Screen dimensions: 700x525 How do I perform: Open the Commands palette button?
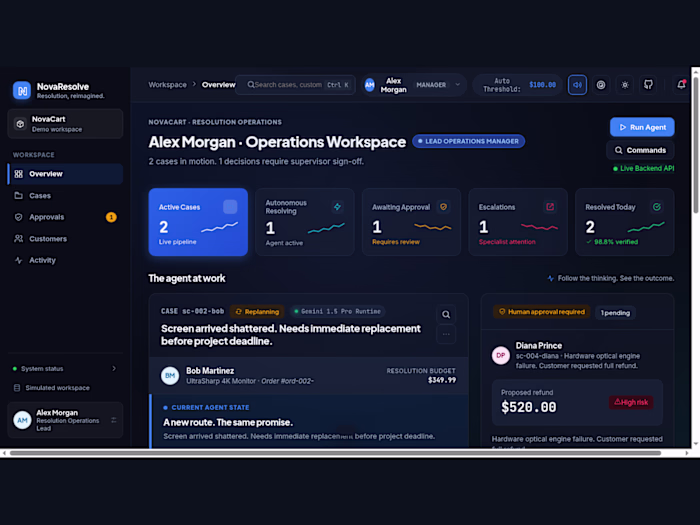pos(640,150)
